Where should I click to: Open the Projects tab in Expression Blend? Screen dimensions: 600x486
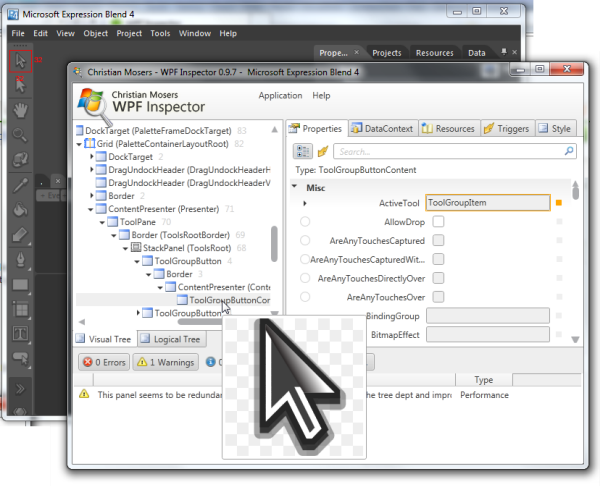pyautogui.click(x=386, y=53)
